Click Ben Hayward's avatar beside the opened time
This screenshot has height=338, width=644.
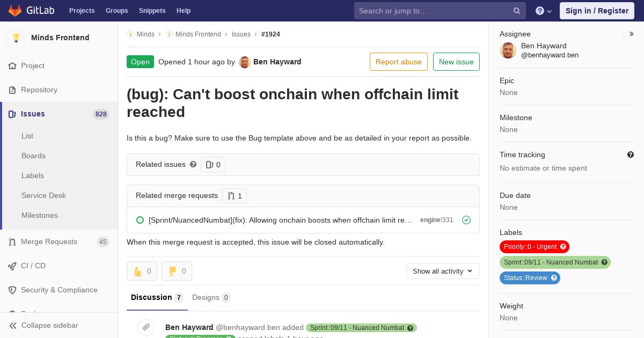pos(245,62)
